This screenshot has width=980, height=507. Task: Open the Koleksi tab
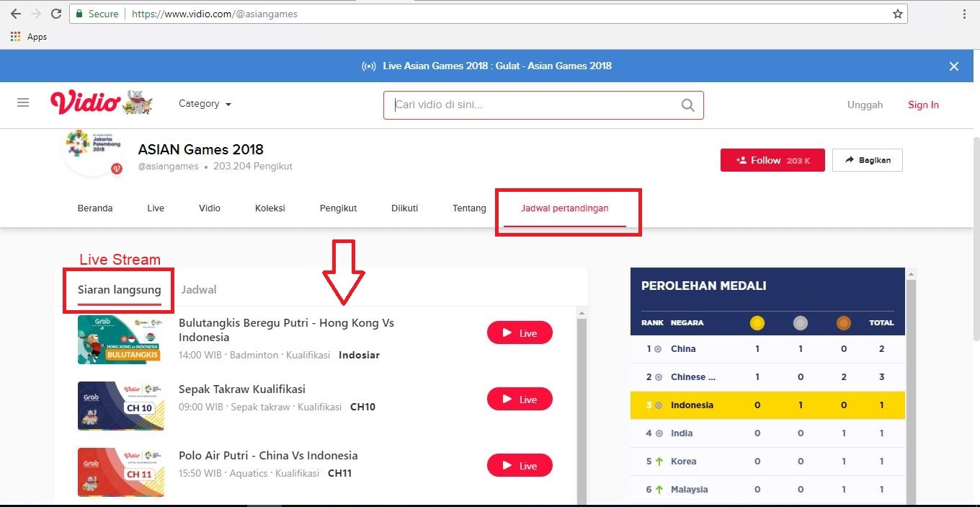[270, 208]
